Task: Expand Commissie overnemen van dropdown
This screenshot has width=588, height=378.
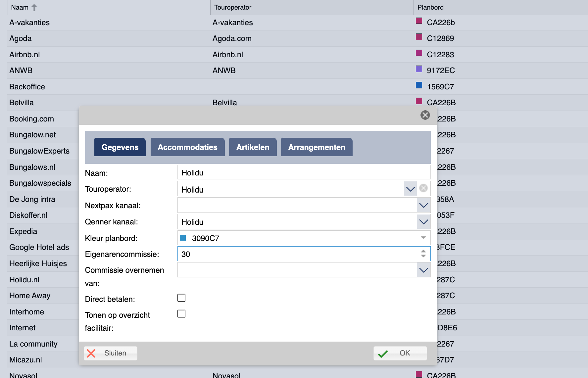Action: (x=424, y=270)
